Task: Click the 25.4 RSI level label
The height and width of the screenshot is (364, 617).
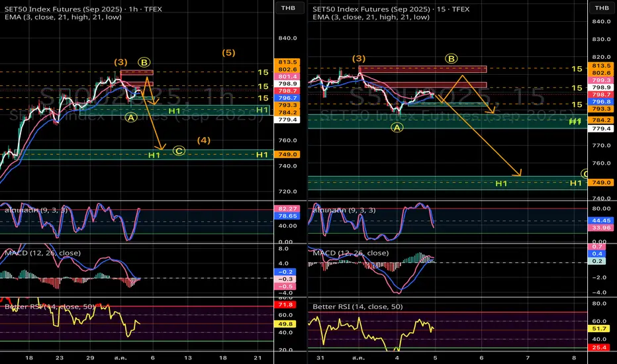Action: click(598, 347)
